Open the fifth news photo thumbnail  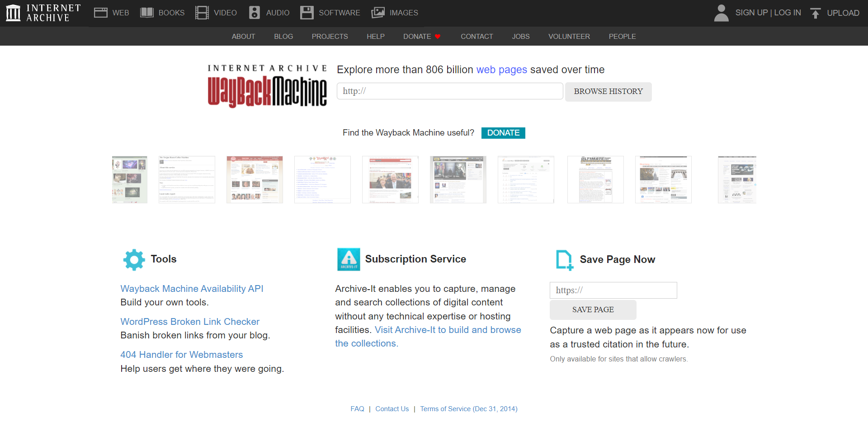point(390,179)
